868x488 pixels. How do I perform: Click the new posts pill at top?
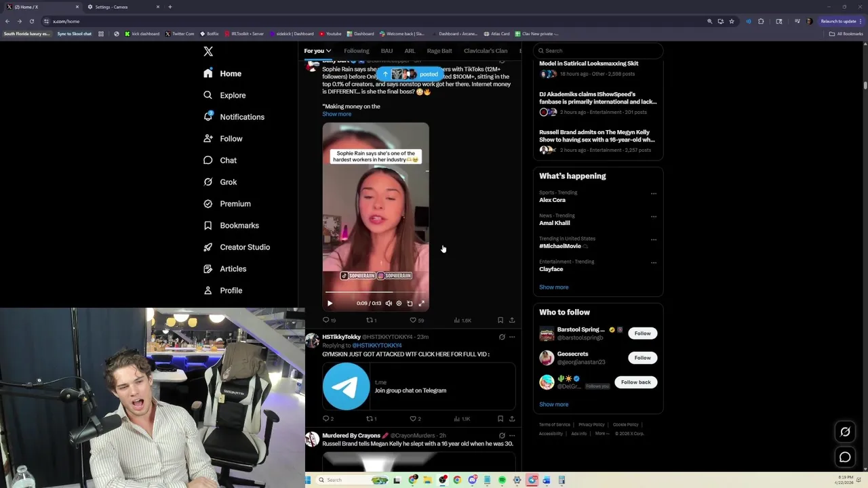pos(410,74)
